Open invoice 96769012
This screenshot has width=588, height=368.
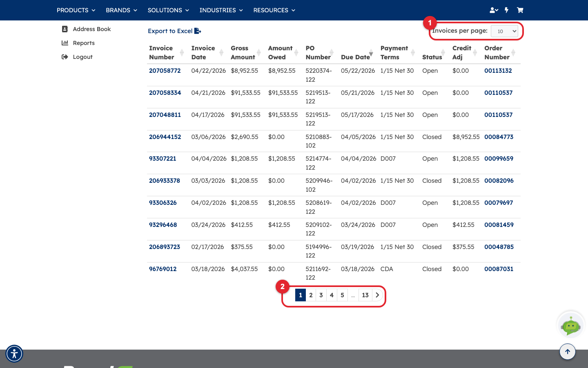tap(163, 269)
